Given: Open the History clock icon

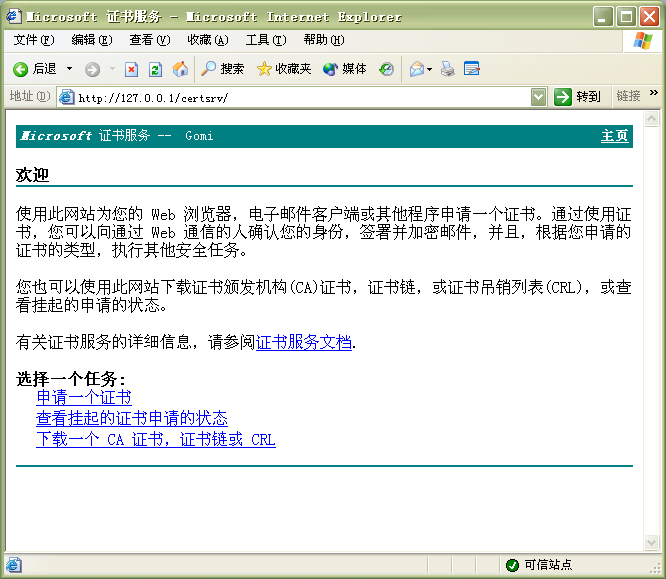Looking at the screenshot, I should coord(387,69).
